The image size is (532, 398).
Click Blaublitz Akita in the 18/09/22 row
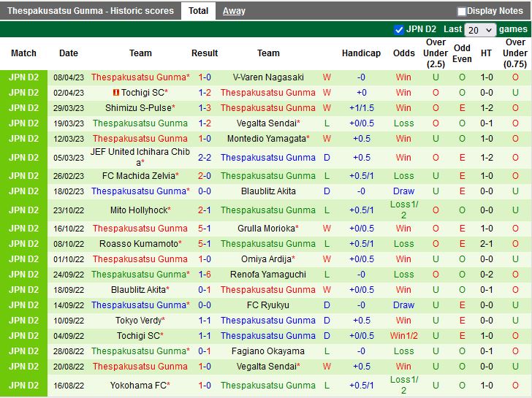click(x=138, y=290)
